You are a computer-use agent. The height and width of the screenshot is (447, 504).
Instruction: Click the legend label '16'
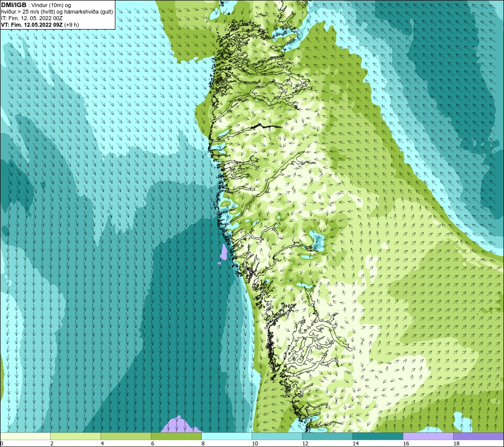[x=406, y=444]
